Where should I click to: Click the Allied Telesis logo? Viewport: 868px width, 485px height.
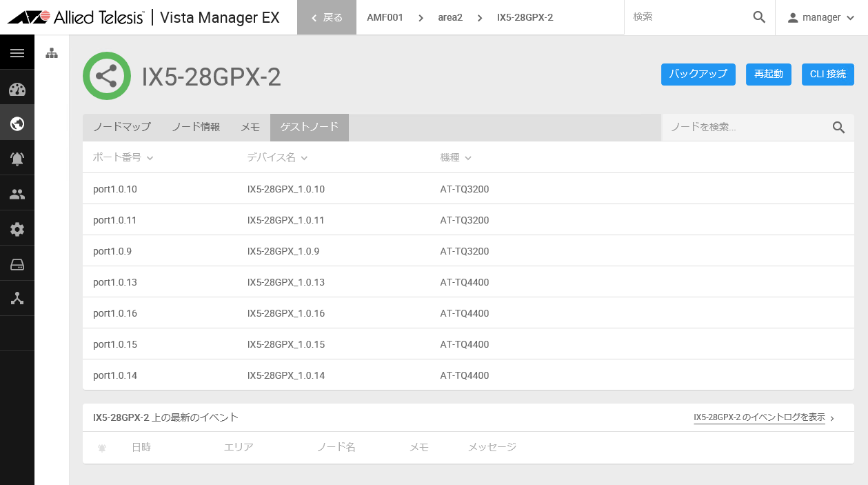click(76, 17)
